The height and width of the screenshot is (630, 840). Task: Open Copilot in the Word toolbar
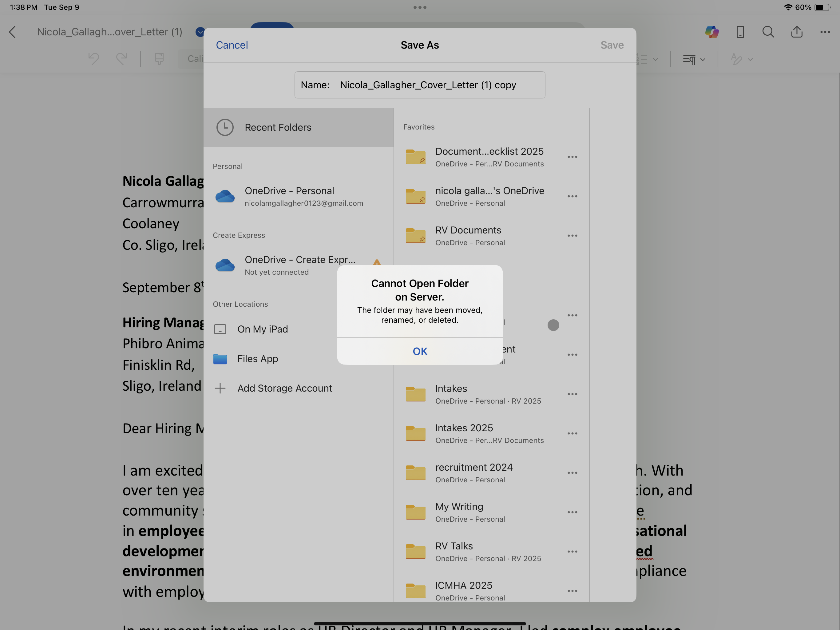(712, 32)
